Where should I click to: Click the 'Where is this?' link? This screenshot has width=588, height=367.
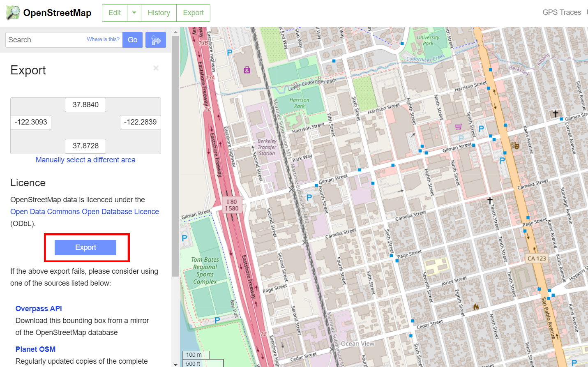coord(103,39)
